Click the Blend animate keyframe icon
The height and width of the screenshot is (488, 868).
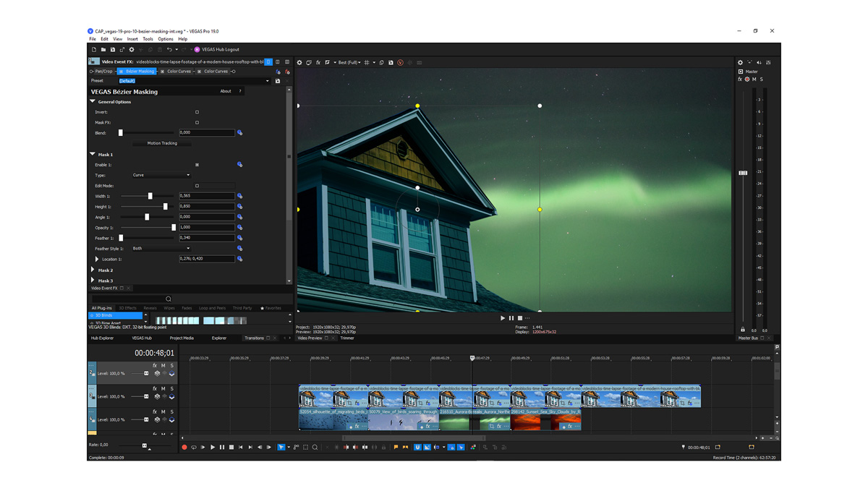tap(240, 133)
